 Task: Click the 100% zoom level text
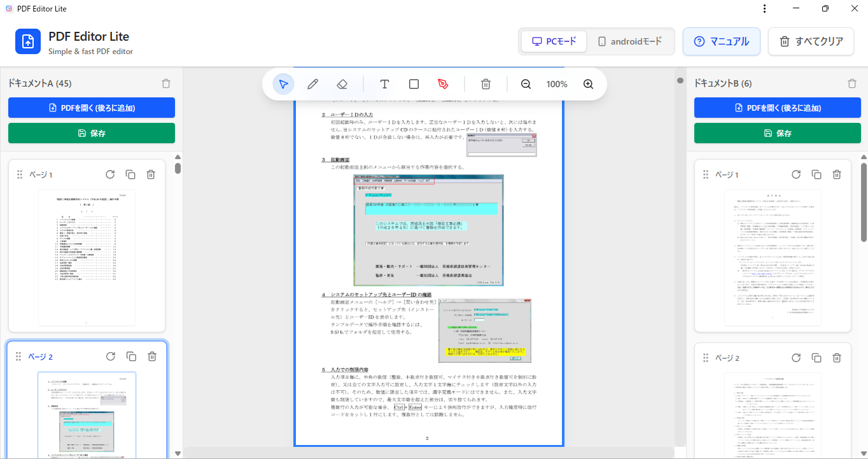click(x=557, y=84)
